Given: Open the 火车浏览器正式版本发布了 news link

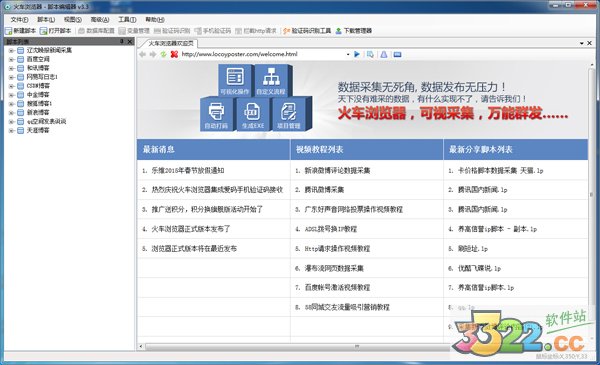Looking at the screenshot, I should coord(191,229).
